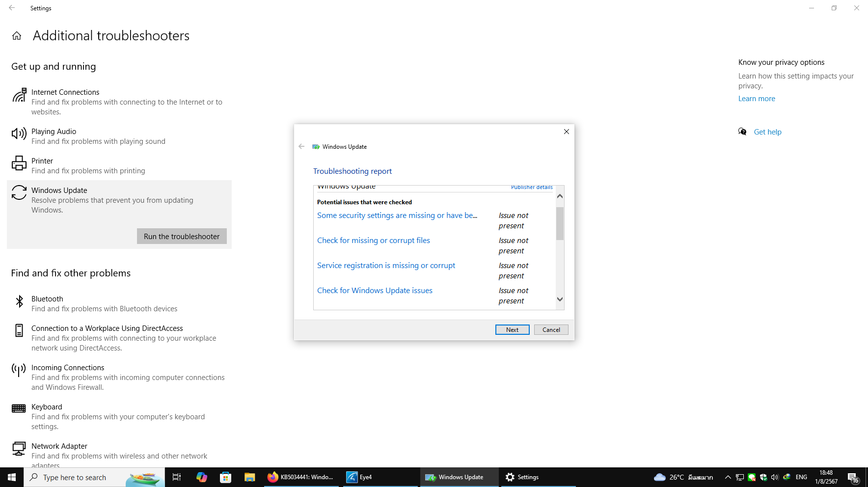Switch to the Eye4 taskbar app
This screenshot has height=487, width=868.
pyautogui.click(x=380, y=477)
